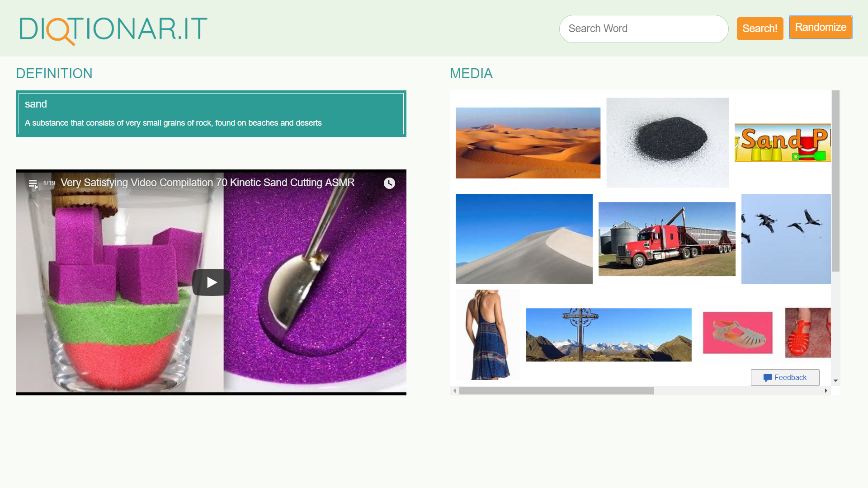Screen dimensions: 868x488
Task: Select the mountain cross panorama image
Action: coord(609,335)
